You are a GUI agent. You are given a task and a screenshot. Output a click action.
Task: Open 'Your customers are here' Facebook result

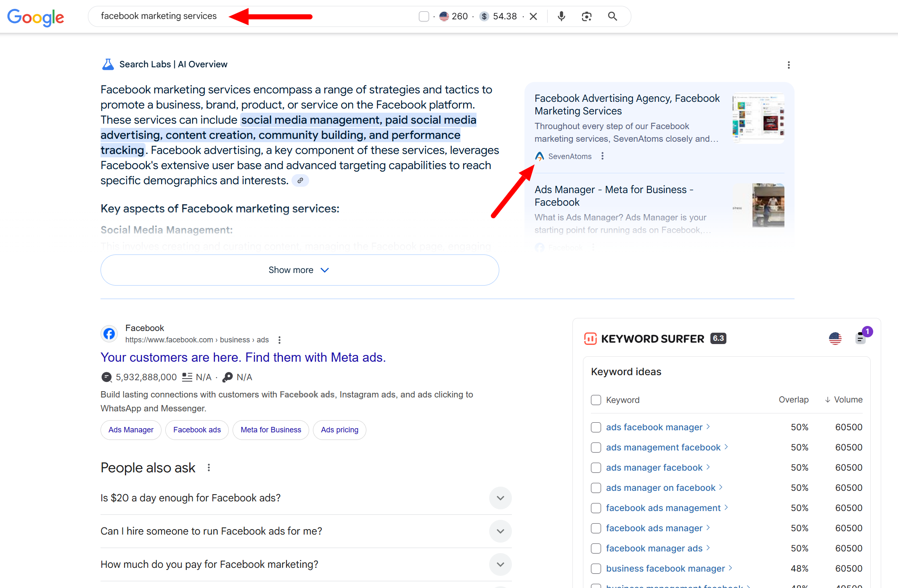click(243, 357)
